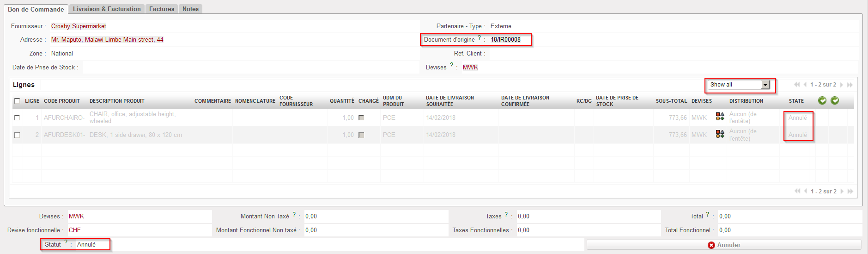Tick the select-all checkbox in Lignes header
868x254 pixels.
[x=17, y=101]
